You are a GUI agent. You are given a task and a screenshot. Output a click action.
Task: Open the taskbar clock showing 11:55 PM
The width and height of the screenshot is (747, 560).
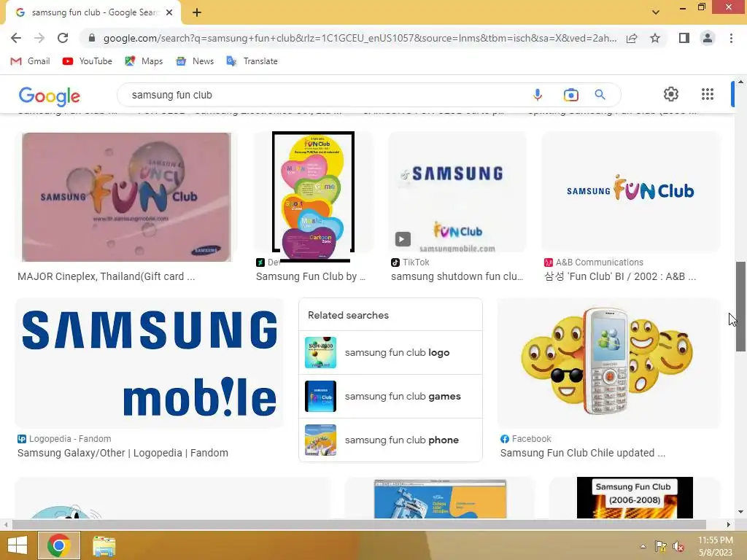point(715,546)
